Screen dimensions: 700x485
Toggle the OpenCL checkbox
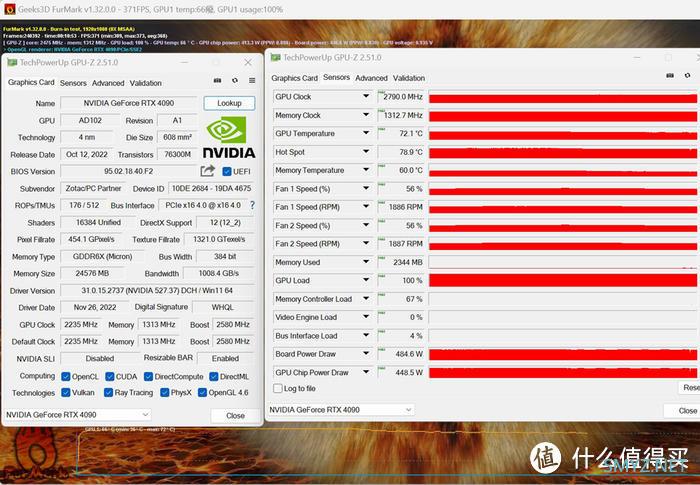tap(66, 376)
